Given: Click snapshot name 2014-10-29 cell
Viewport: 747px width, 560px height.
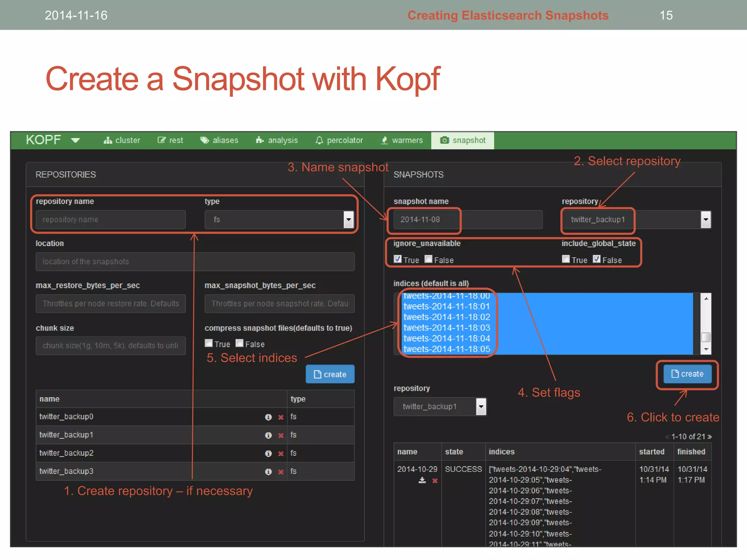Looking at the screenshot, I should 417,469.
